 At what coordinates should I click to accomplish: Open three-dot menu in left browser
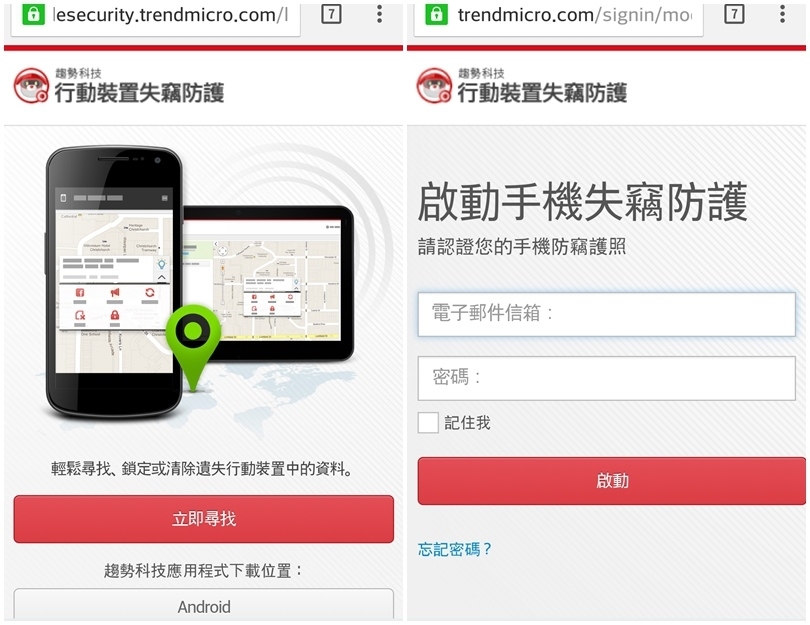coord(380,14)
